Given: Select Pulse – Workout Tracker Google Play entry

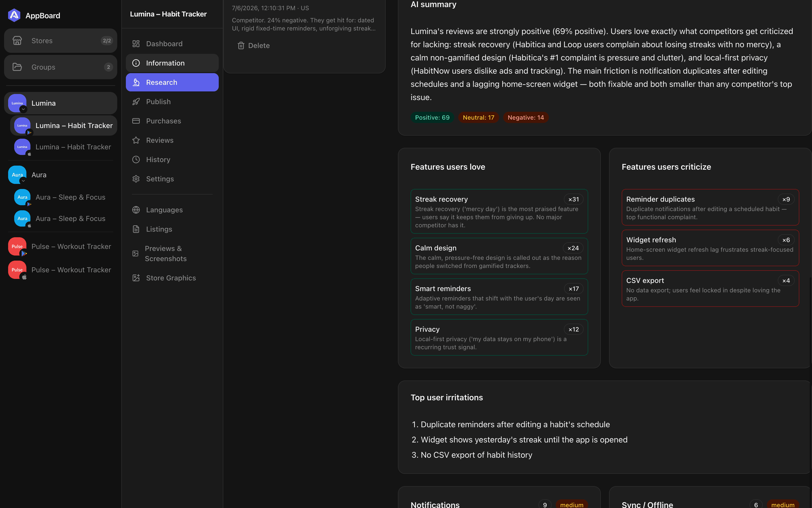Looking at the screenshot, I should pos(60,247).
